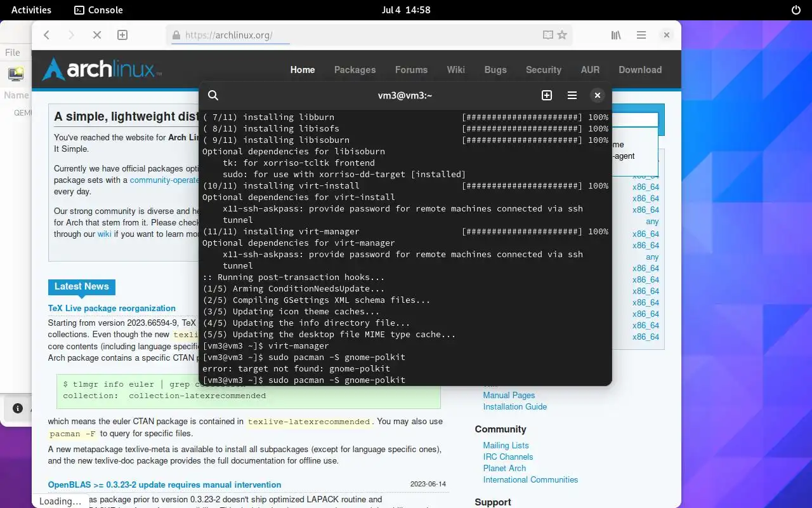Open the browser library icon
Viewport: 812px width, 508px height.
pos(616,36)
